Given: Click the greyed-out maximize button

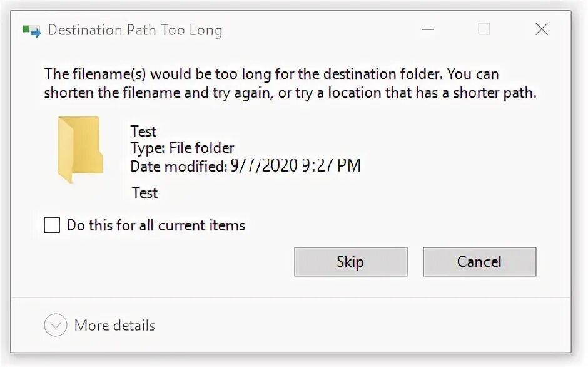Looking at the screenshot, I should coord(484,29).
